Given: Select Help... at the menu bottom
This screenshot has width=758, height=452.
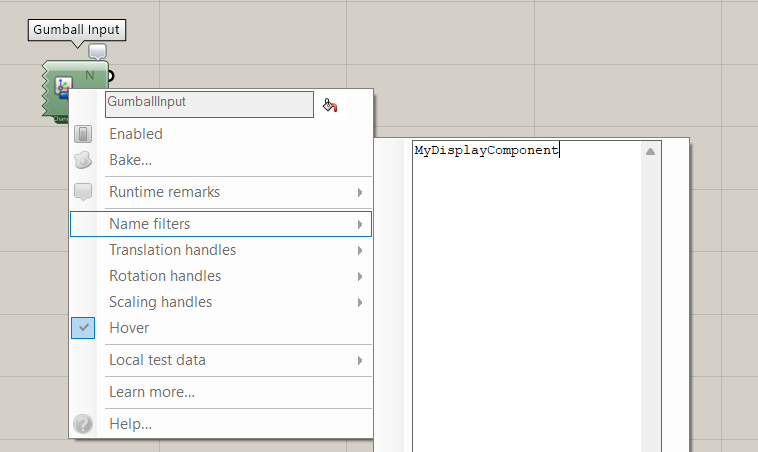Looking at the screenshot, I should coord(131,424).
